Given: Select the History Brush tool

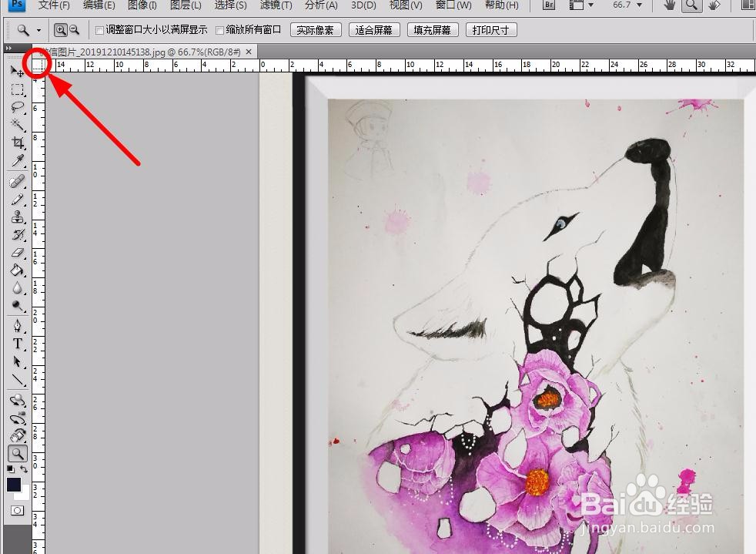Looking at the screenshot, I should pos(18,234).
